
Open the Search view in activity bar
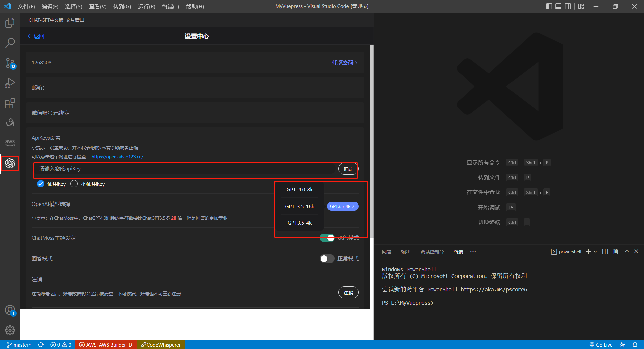[10, 43]
